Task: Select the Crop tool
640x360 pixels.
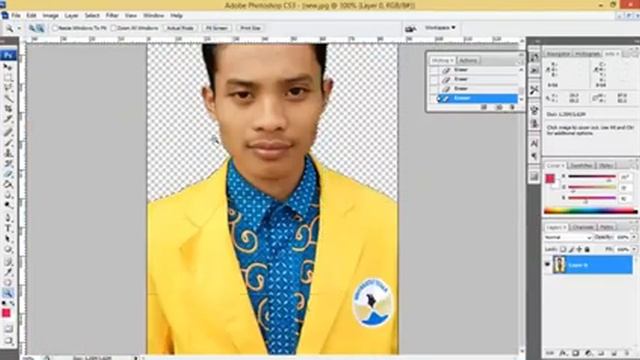Action: (7, 109)
